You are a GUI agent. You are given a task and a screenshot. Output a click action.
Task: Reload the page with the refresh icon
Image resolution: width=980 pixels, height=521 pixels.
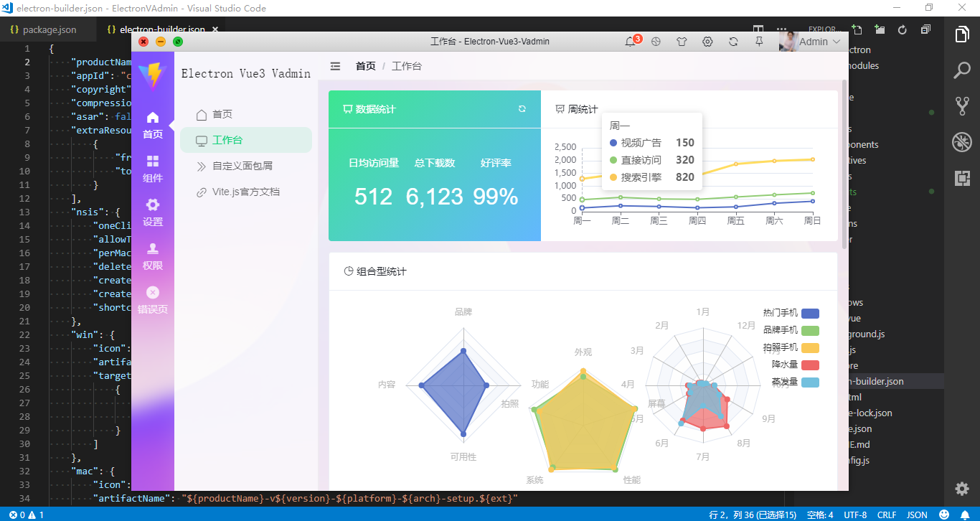pyautogui.click(x=733, y=42)
